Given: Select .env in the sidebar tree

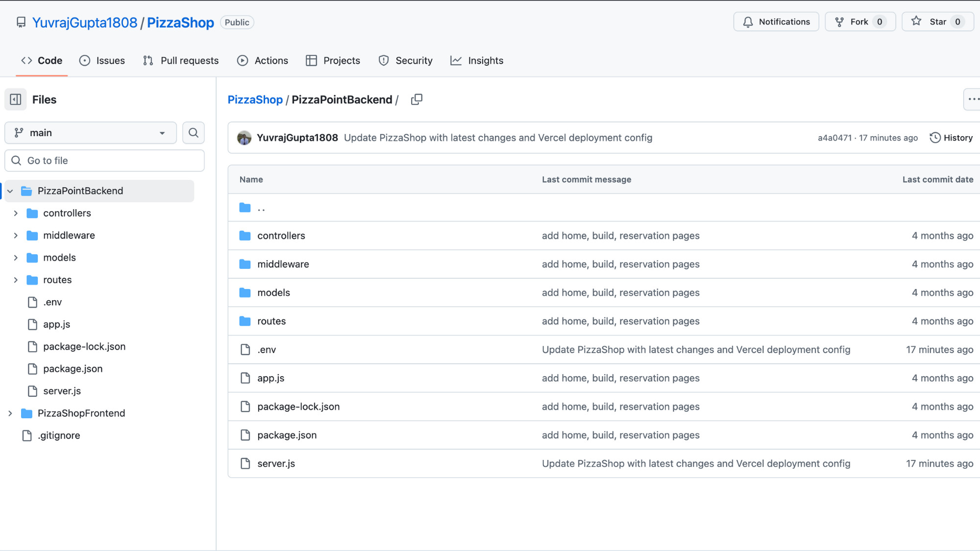Looking at the screenshot, I should click(x=52, y=302).
